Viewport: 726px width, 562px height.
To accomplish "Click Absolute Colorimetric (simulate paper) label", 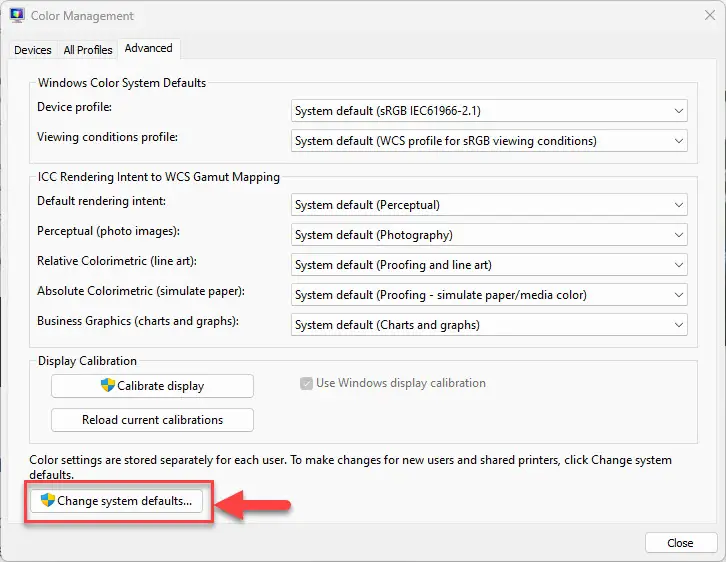I will 141,291.
